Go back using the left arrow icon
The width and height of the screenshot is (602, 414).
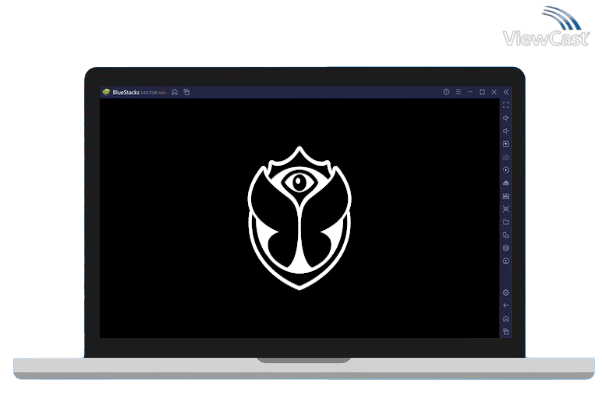click(x=506, y=306)
